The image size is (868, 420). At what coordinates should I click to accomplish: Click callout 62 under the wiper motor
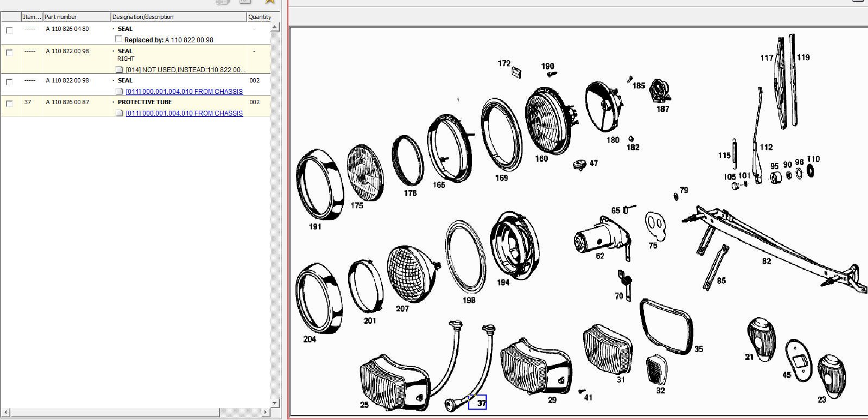tap(600, 256)
